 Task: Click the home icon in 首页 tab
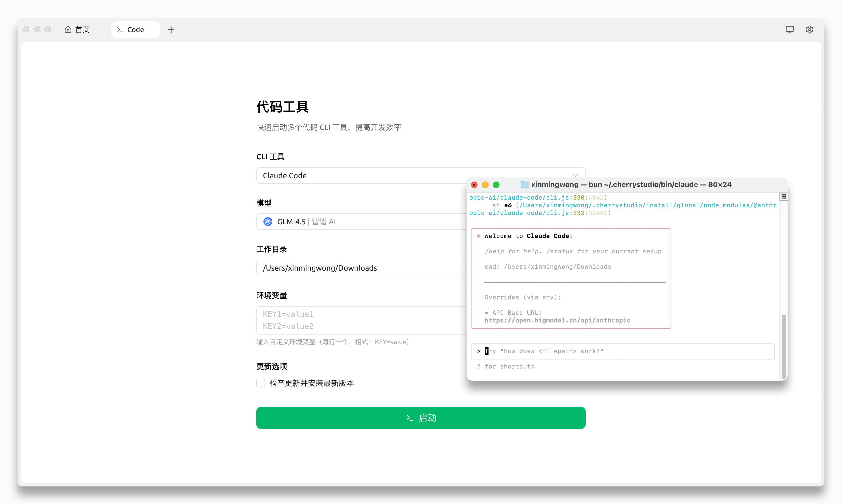(x=68, y=30)
